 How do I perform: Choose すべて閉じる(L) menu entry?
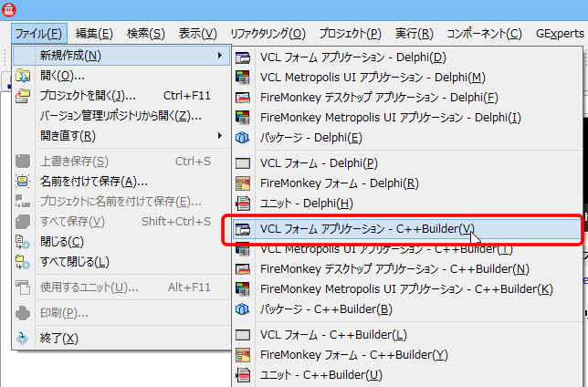(x=121, y=262)
